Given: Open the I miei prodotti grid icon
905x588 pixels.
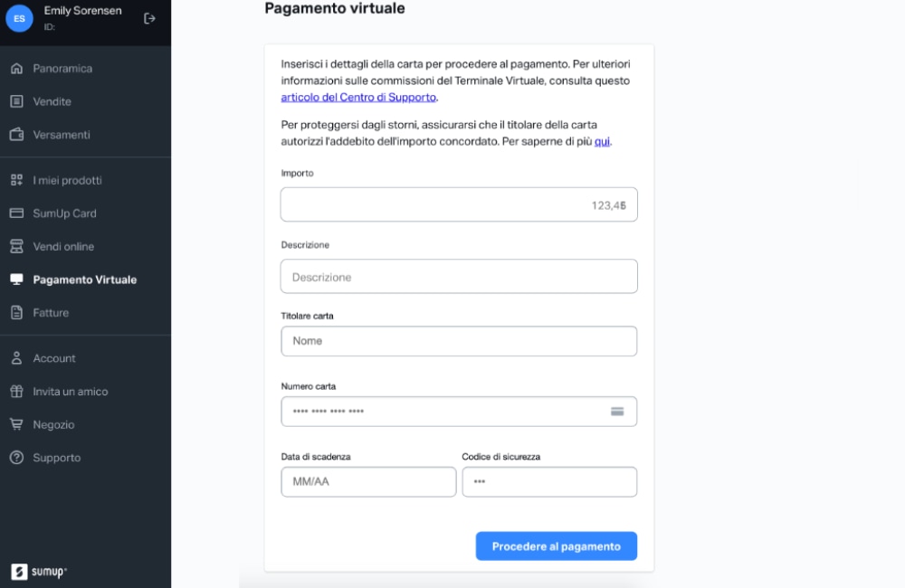Looking at the screenshot, I should (16, 180).
